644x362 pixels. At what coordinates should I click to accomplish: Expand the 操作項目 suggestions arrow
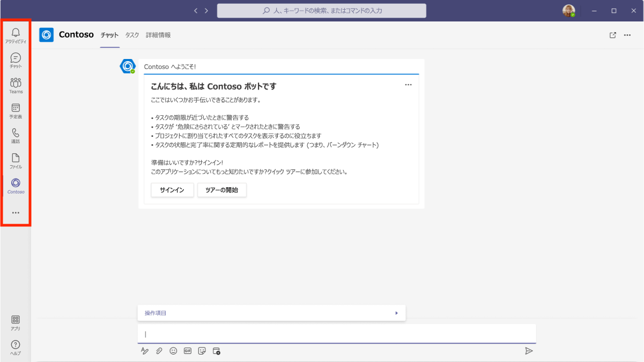[396, 313]
